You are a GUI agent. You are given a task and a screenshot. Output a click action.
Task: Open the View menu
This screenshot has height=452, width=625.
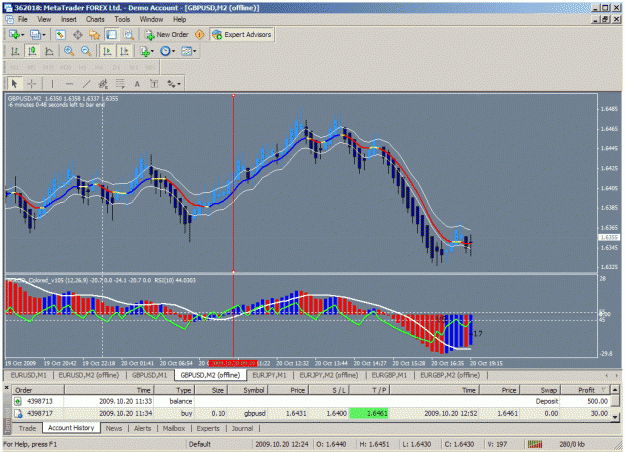point(44,19)
